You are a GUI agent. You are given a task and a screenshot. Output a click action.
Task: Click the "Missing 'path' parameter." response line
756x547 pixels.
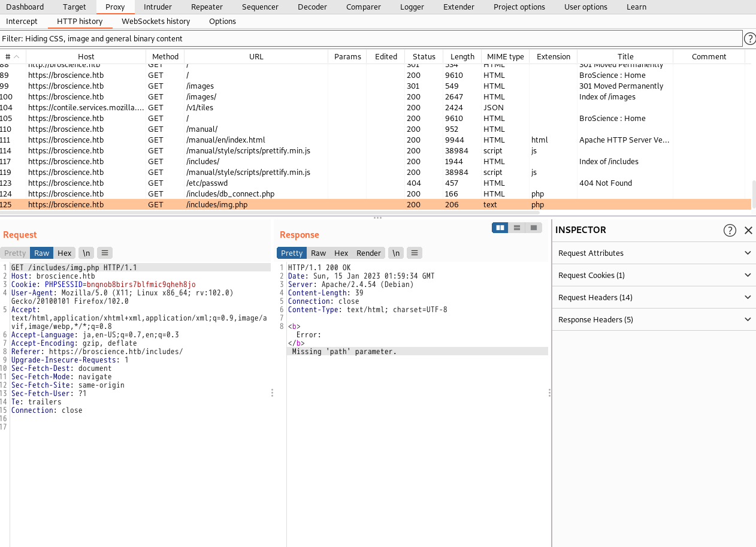pos(344,352)
